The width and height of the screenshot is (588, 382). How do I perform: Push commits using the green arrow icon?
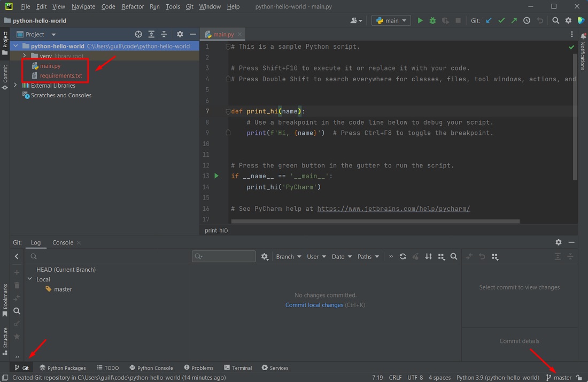pyautogui.click(x=514, y=20)
